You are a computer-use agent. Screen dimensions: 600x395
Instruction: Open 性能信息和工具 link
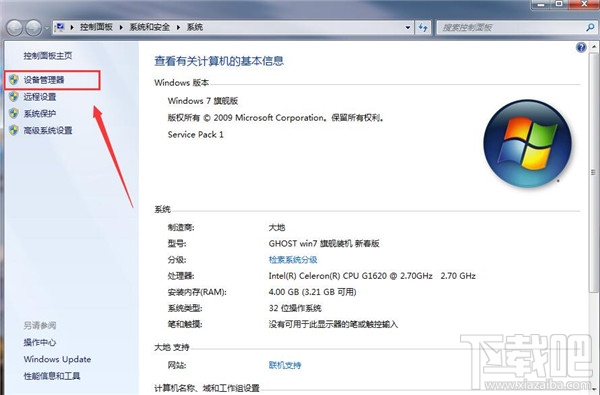52,376
